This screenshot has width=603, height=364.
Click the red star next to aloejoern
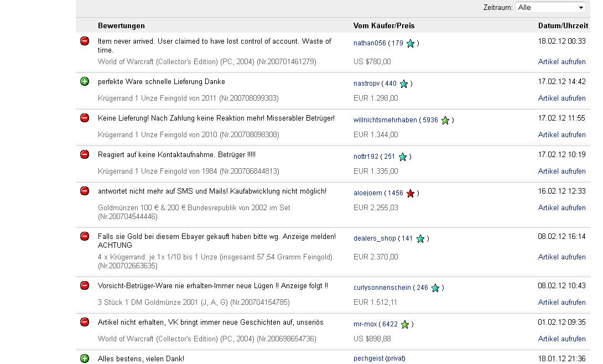pos(410,193)
